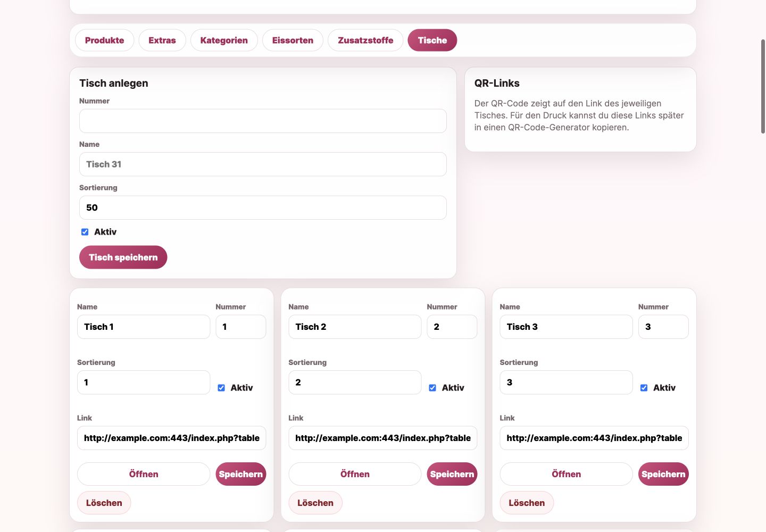766x532 pixels.
Task: Select the Kategorien tab
Action: 224,40
